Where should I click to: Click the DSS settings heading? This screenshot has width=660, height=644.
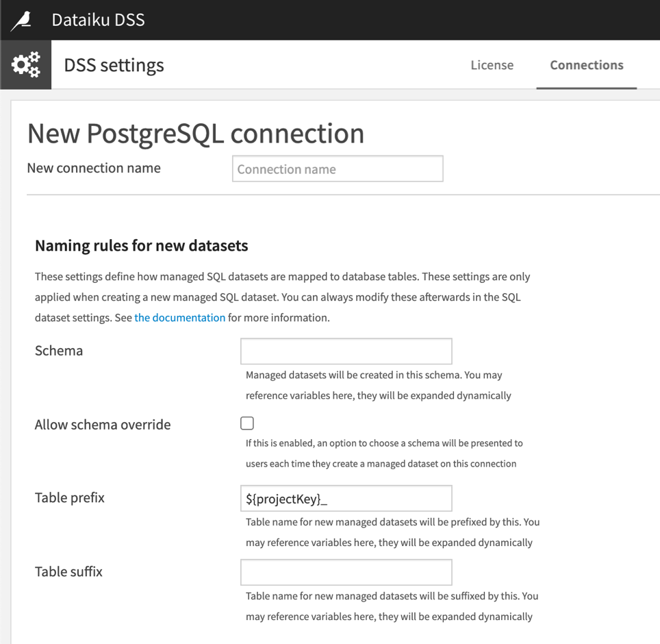(113, 65)
